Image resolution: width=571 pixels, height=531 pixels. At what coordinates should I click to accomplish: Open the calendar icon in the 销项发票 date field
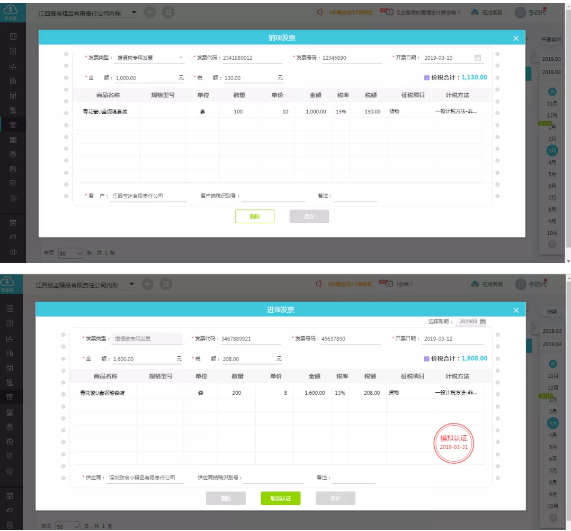coord(477,58)
